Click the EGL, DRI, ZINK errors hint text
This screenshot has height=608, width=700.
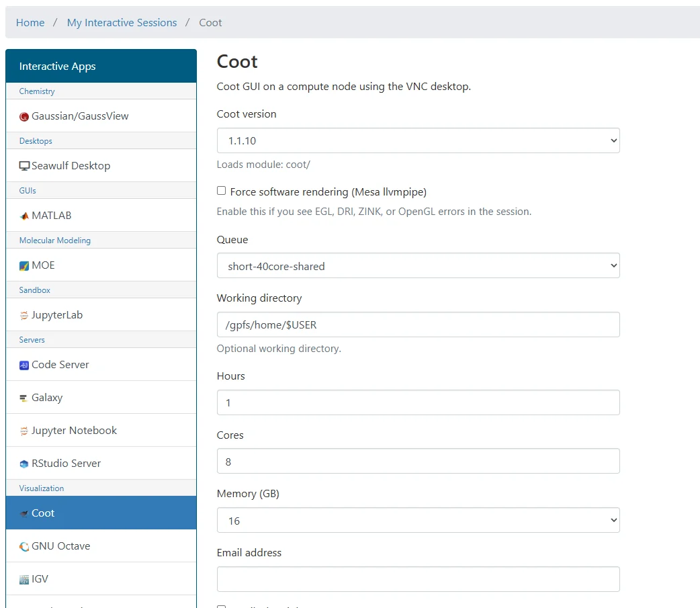tap(374, 212)
